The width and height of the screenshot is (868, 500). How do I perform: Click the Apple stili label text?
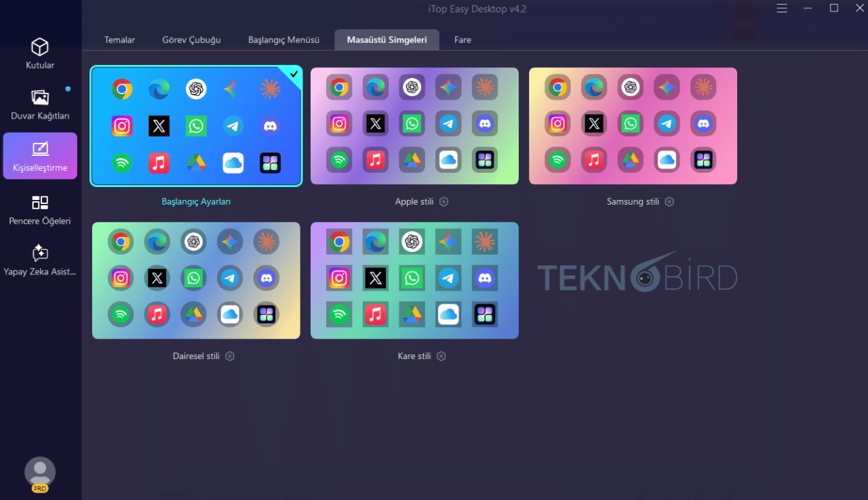(414, 202)
